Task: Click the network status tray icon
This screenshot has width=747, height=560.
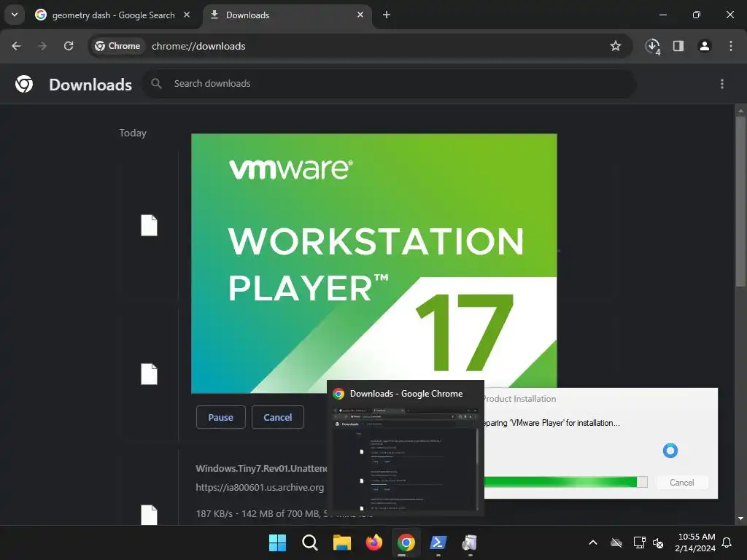Action: pos(639,542)
